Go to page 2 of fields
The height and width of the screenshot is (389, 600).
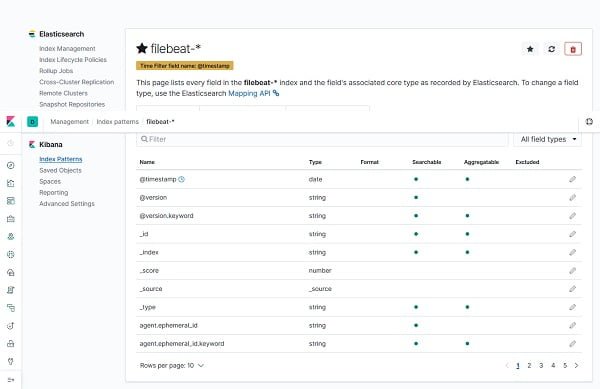(529, 366)
